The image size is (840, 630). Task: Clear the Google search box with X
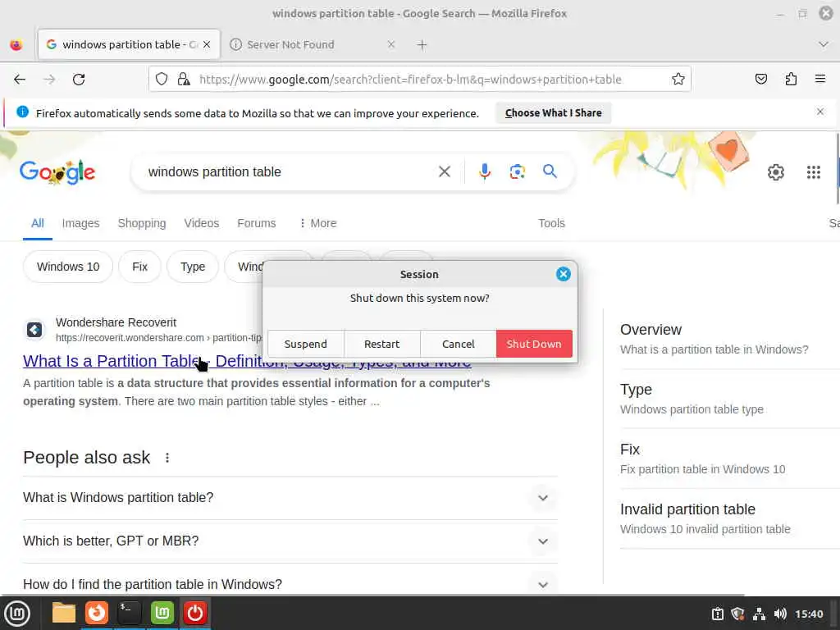pyautogui.click(x=445, y=171)
